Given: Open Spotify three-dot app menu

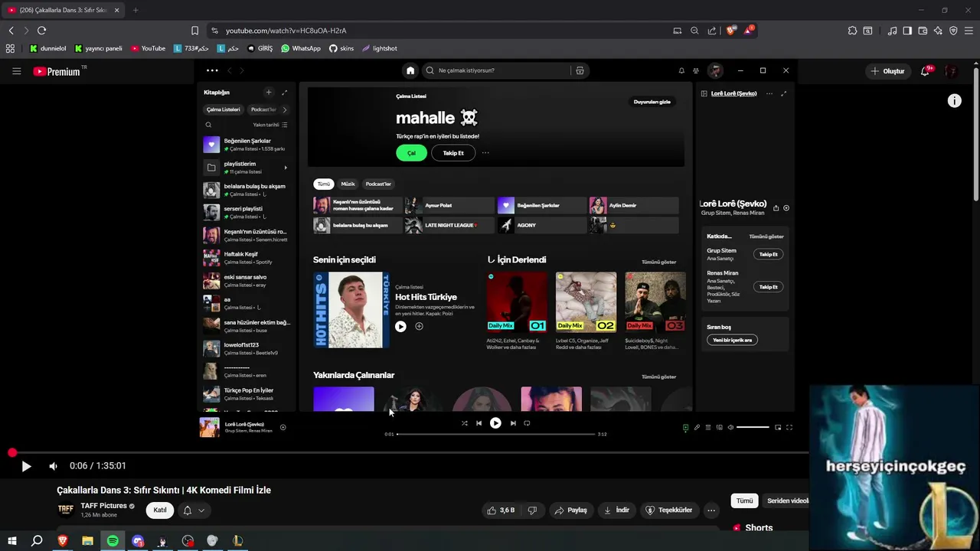Looking at the screenshot, I should click(212, 70).
